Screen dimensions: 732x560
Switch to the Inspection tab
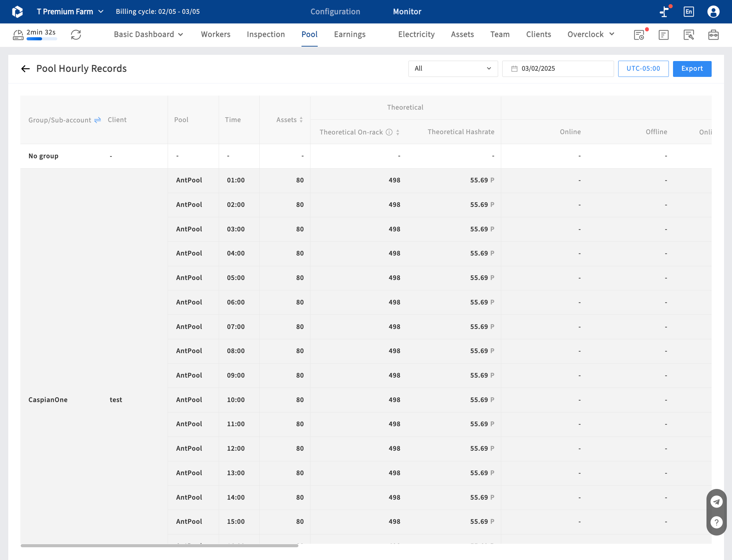(266, 34)
